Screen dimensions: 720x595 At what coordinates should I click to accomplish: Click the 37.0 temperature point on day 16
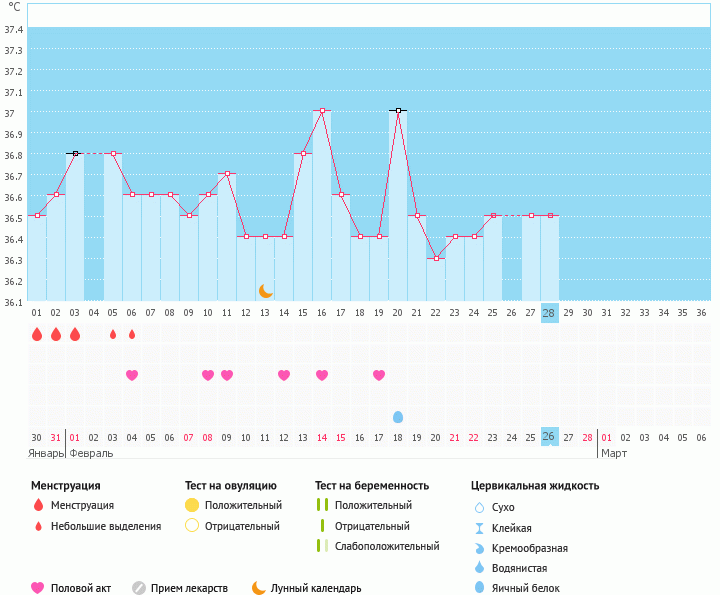pyautogui.click(x=322, y=110)
